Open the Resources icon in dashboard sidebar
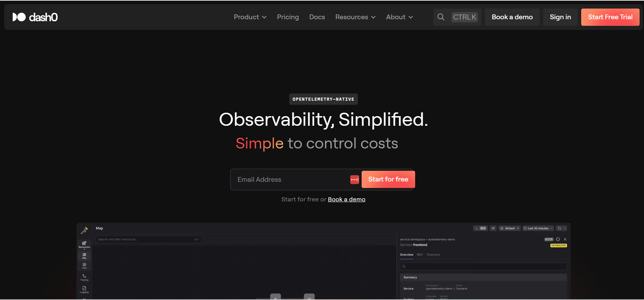The width and height of the screenshot is (644, 300). click(84, 244)
